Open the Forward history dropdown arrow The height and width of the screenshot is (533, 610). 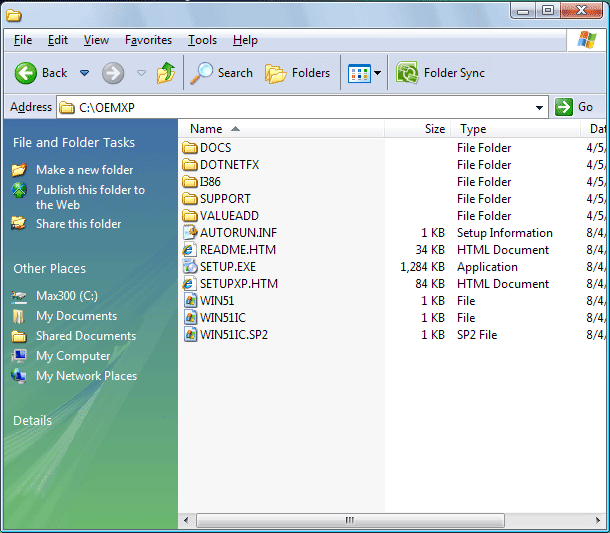pos(142,73)
